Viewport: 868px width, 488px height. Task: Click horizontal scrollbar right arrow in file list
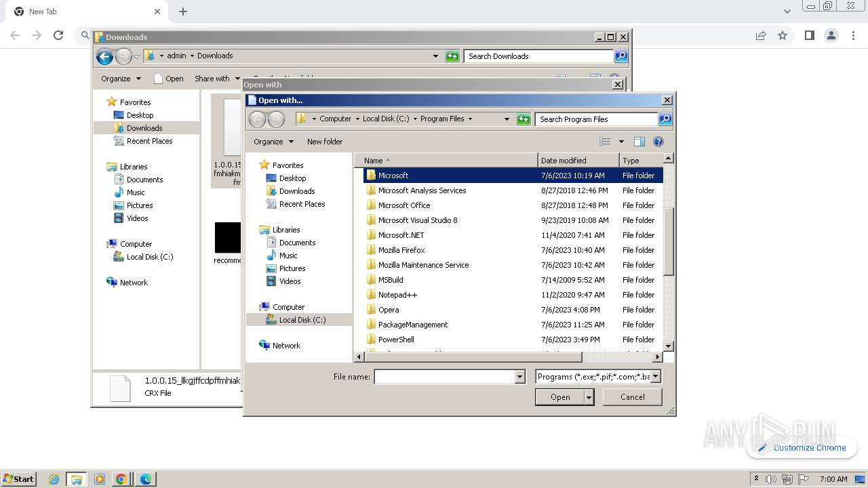pos(657,356)
